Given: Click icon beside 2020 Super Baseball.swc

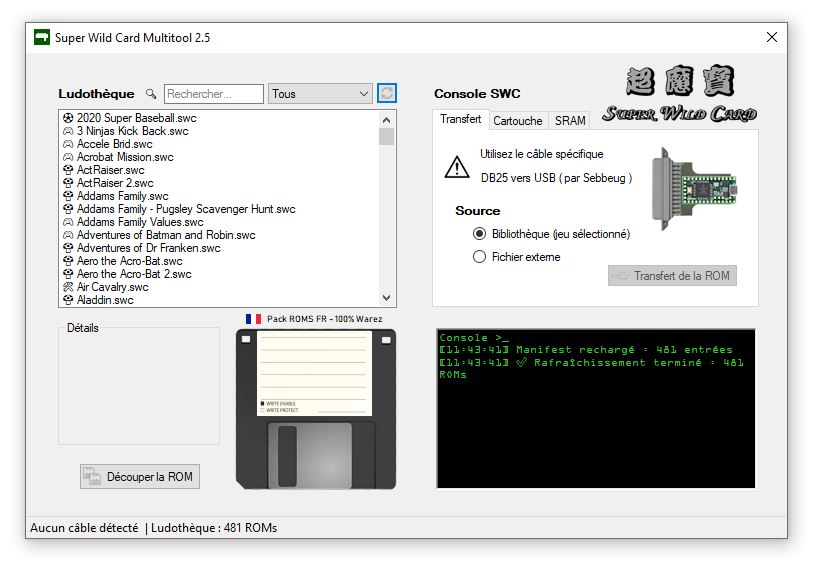Looking at the screenshot, I should pos(68,118).
